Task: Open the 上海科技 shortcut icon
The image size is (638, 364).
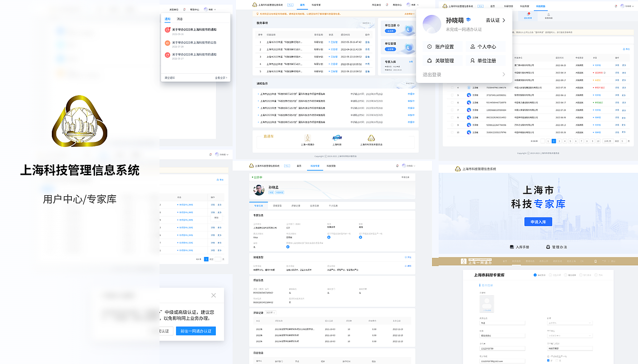Action: 337,138
